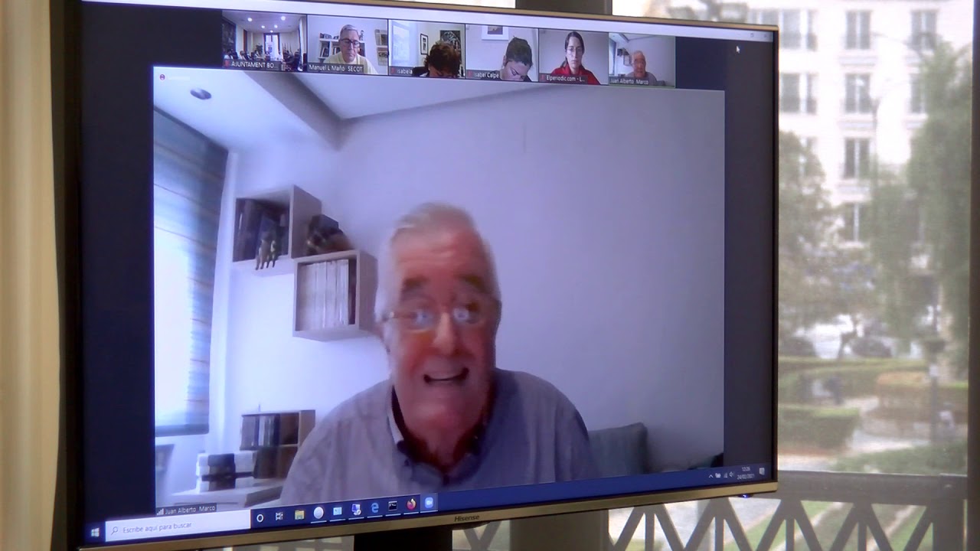Select Juan Alberto Marco's small thumbnail

642,59
